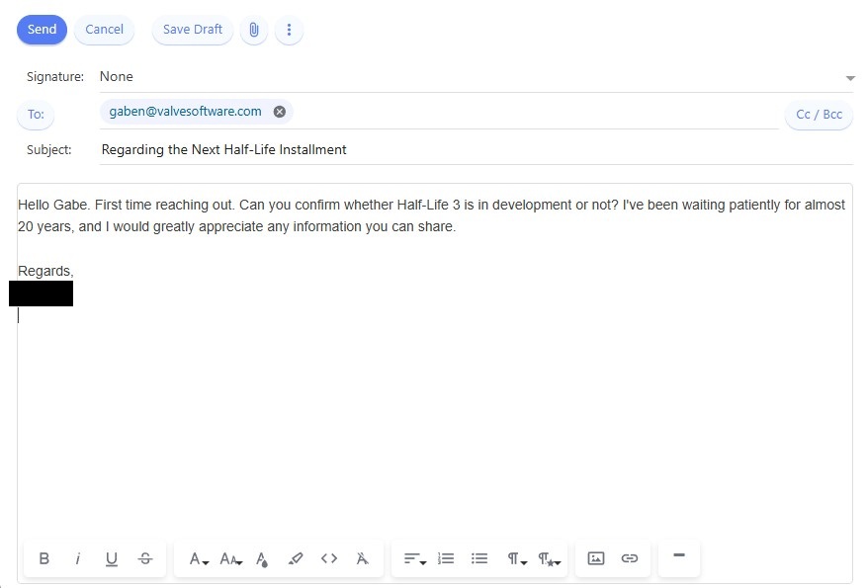Click into the Subject field

pyautogui.click(x=477, y=150)
